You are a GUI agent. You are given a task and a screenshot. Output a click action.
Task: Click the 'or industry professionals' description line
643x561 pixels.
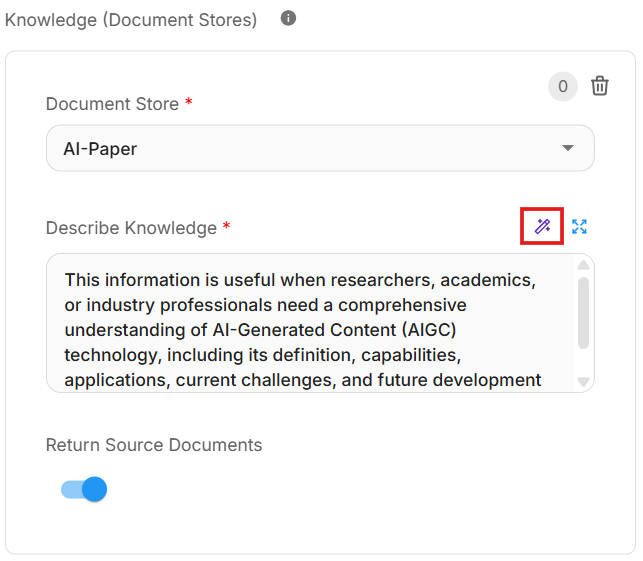point(160,304)
